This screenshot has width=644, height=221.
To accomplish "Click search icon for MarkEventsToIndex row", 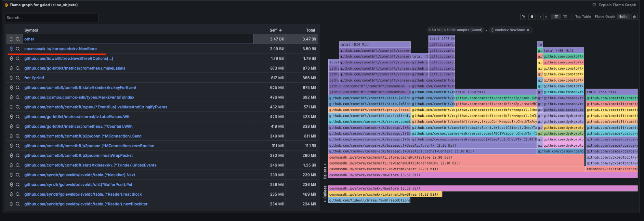I will 18,97.
